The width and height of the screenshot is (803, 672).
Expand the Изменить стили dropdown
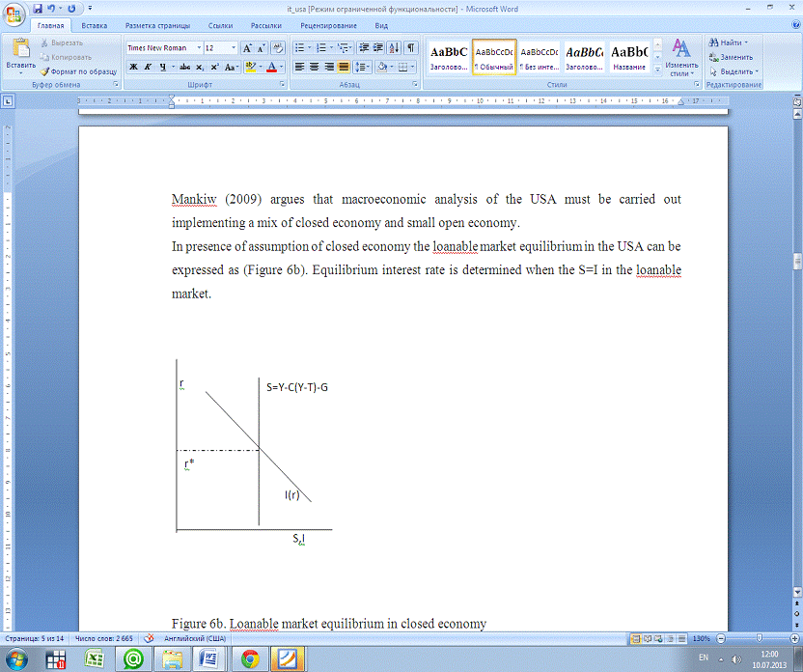(681, 58)
